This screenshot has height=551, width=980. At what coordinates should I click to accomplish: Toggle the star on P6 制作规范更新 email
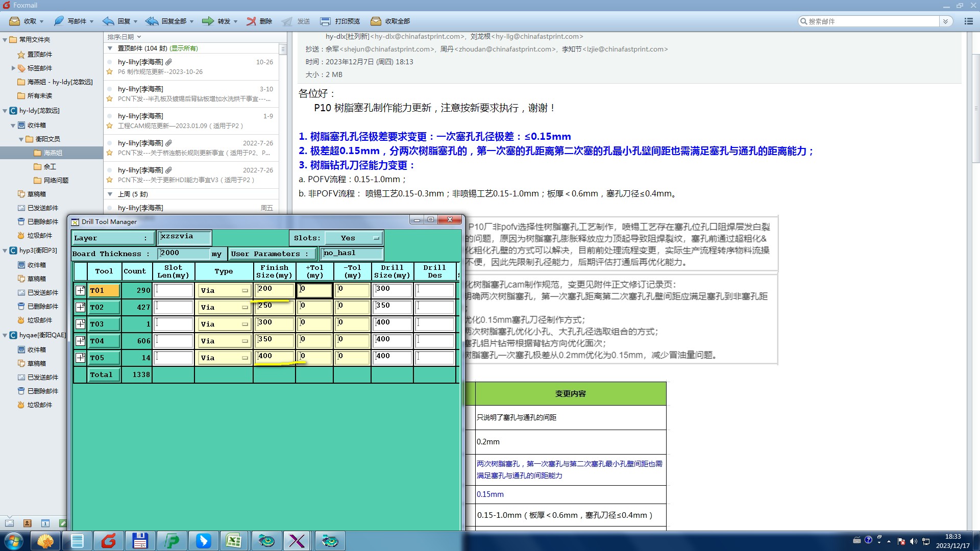point(109,72)
